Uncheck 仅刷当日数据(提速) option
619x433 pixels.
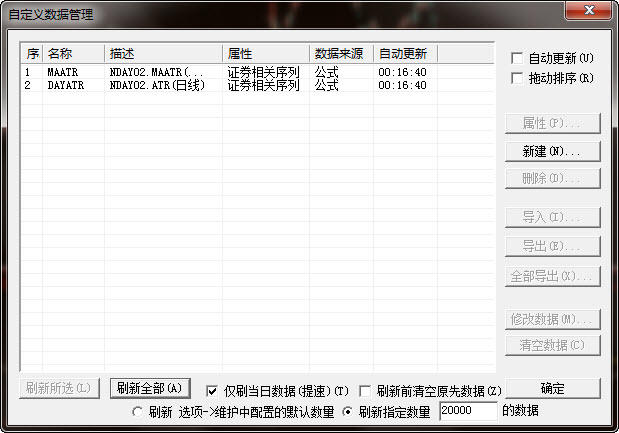(212, 391)
